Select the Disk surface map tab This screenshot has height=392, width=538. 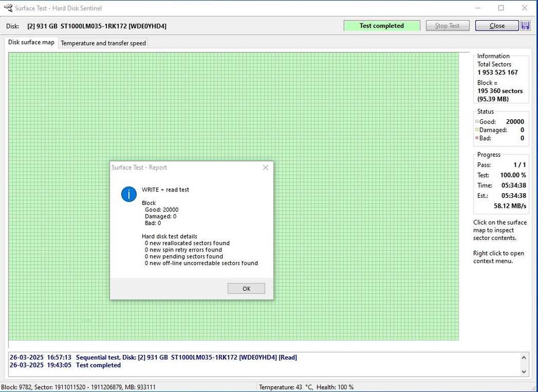click(31, 42)
